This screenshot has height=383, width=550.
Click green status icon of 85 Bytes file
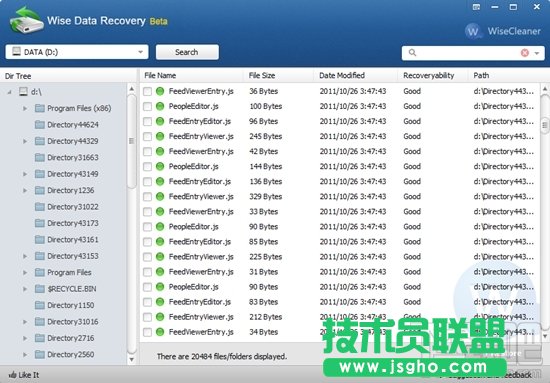coord(160,242)
